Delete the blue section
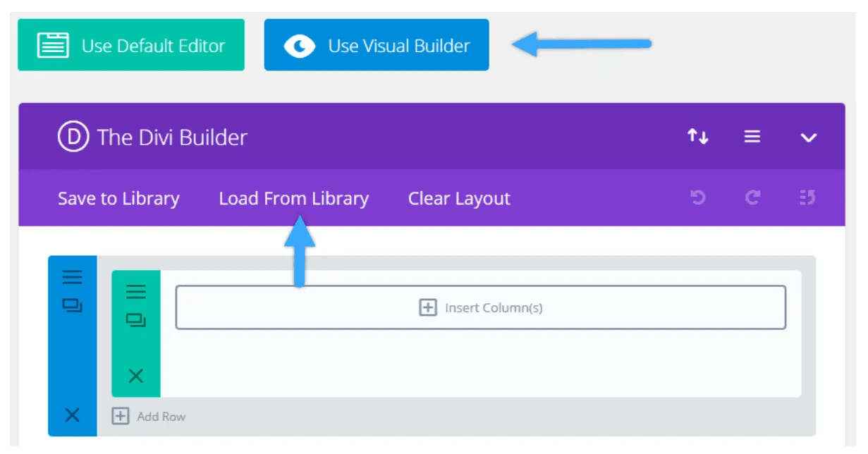 tap(72, 415)
